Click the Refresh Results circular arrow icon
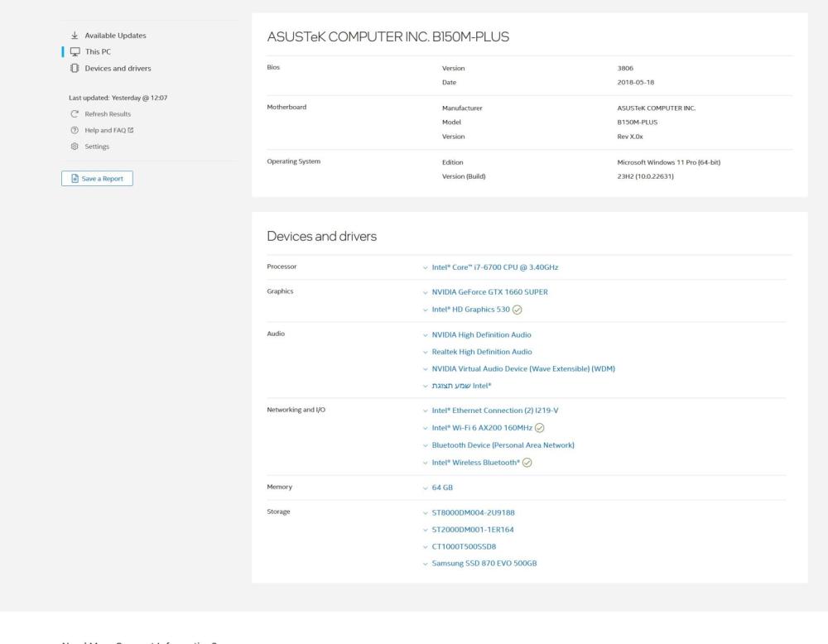Screen dimensions: 828x644 coord(75,114)
